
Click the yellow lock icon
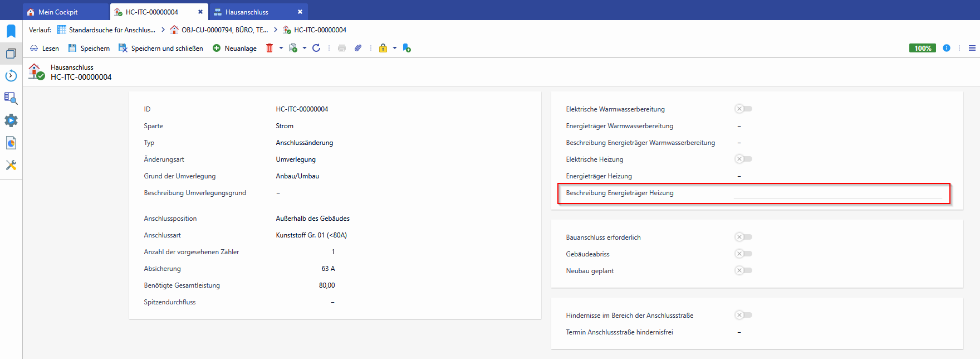(x=383, y=48)
